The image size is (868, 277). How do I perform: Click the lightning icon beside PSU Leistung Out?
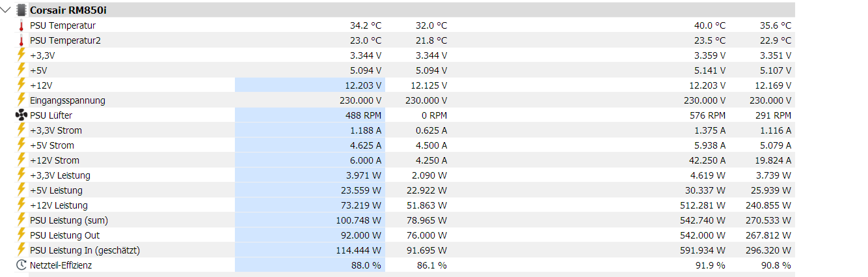click(21, 235)
